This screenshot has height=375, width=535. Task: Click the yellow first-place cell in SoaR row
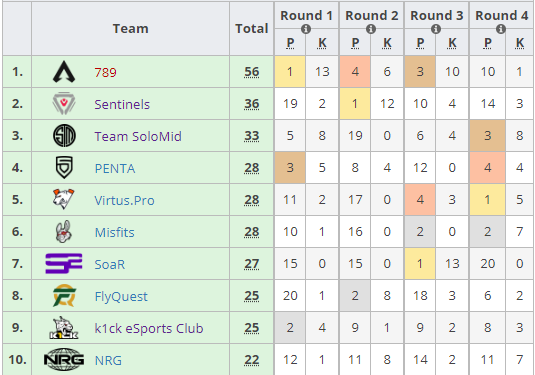click(x=420, y=264)
